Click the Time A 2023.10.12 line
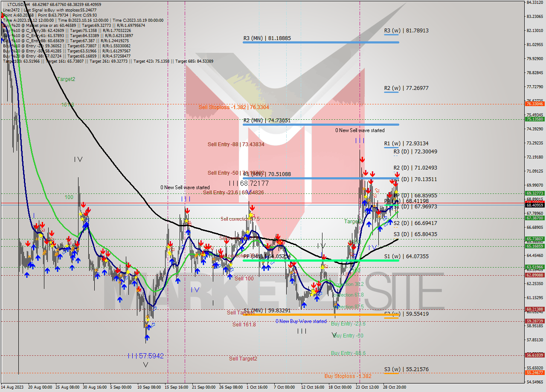 pos(83,20)
